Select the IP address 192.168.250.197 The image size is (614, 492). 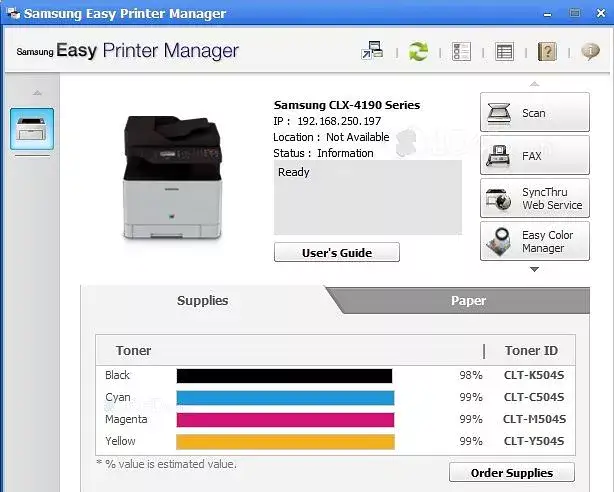tap(339, 121)
